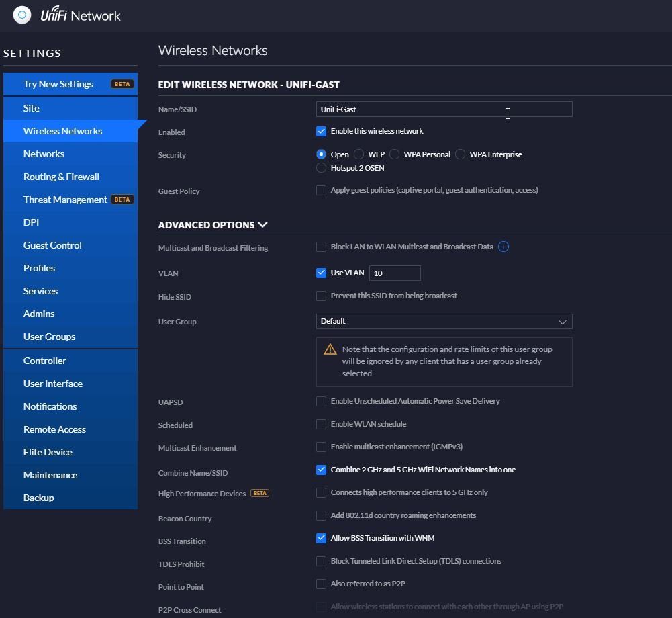Open Profiles settings

[x=70, y=268]
